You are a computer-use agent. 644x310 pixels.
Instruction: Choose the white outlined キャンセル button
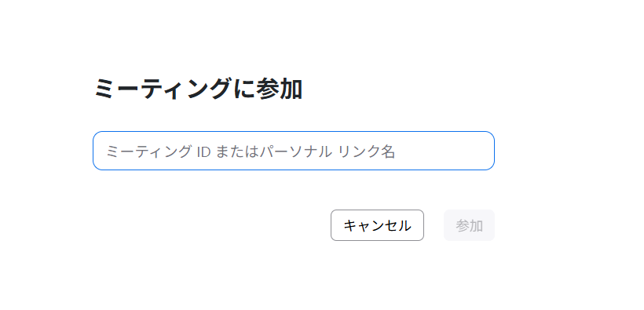coord(377,225)
